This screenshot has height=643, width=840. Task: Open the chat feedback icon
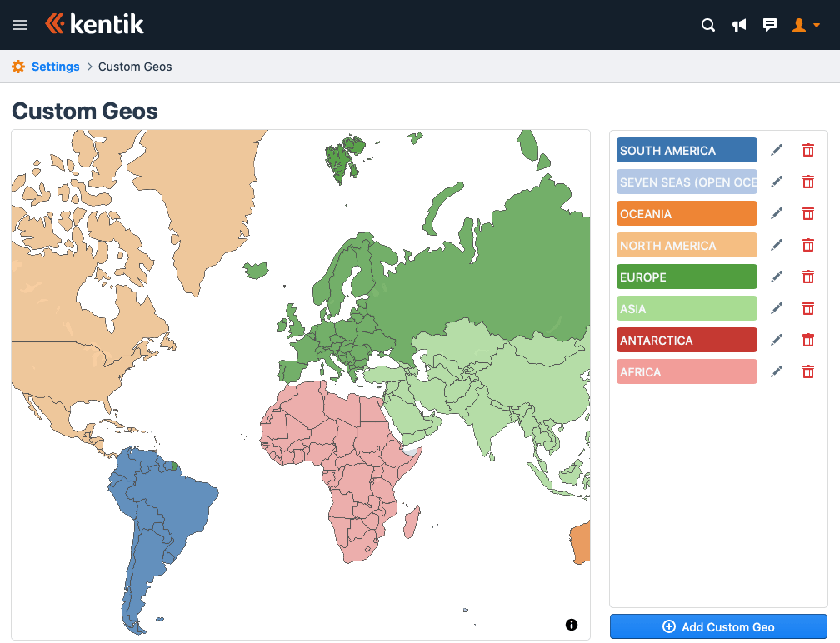pos(770,25)
